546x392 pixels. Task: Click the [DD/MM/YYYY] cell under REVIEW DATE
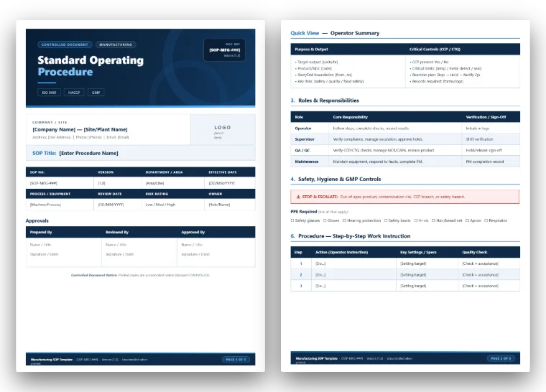coord(118,205)
